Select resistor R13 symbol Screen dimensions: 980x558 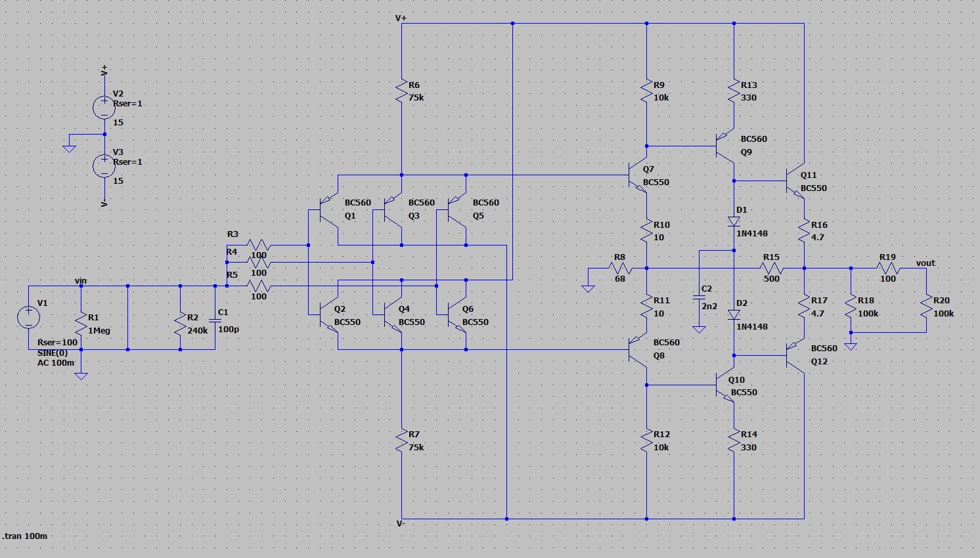coord(734,92)
